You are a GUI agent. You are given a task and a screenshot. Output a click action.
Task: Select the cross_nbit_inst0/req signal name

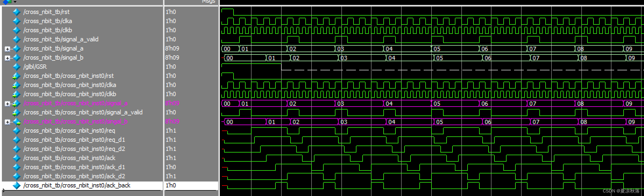(69, 130)
